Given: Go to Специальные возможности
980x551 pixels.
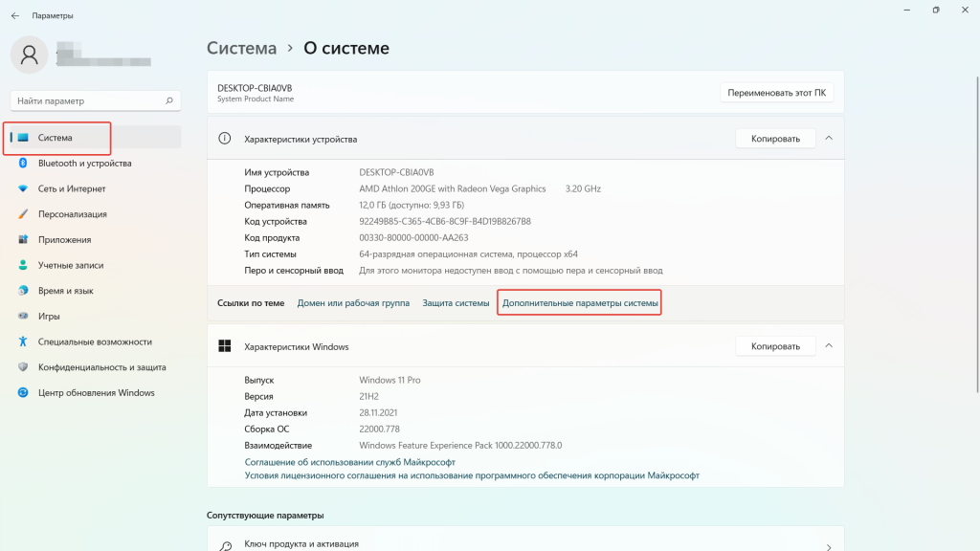Looking at the screenshot, I should click(x=95, y=342).
